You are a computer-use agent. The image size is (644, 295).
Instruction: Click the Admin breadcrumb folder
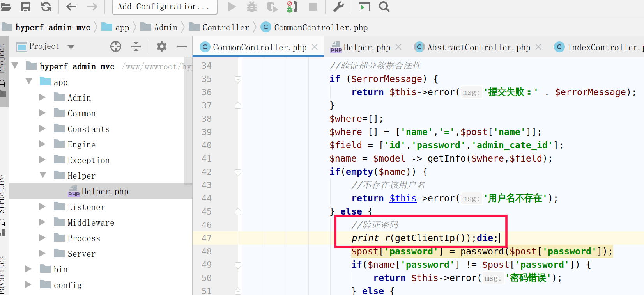159,27
